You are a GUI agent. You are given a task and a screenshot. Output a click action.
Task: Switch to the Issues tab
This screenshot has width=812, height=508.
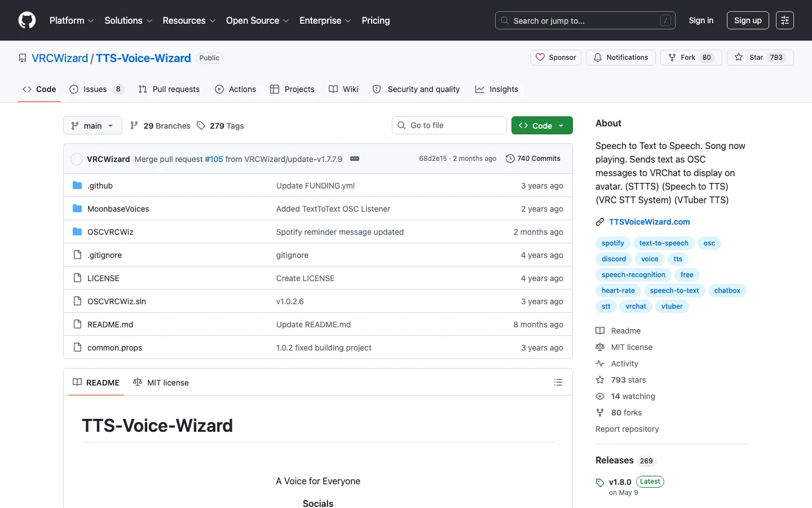tap(96, 89)
